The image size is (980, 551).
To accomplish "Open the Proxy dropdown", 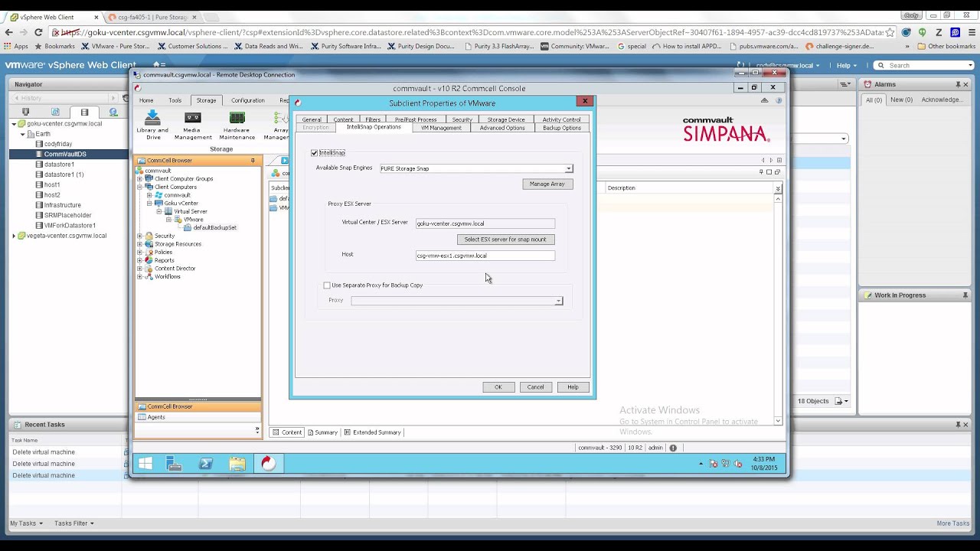I will coord(558,301).
